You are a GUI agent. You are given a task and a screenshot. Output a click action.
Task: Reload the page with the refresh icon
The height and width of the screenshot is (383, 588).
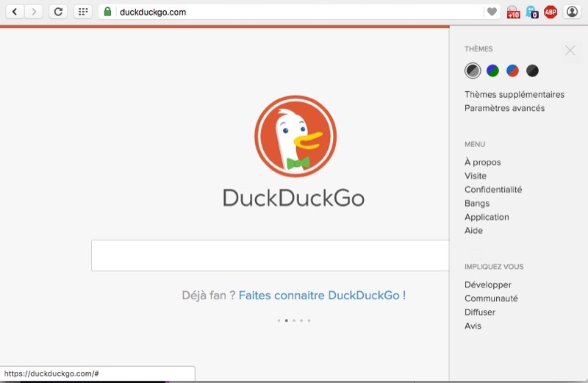click(x=58, y=12)
